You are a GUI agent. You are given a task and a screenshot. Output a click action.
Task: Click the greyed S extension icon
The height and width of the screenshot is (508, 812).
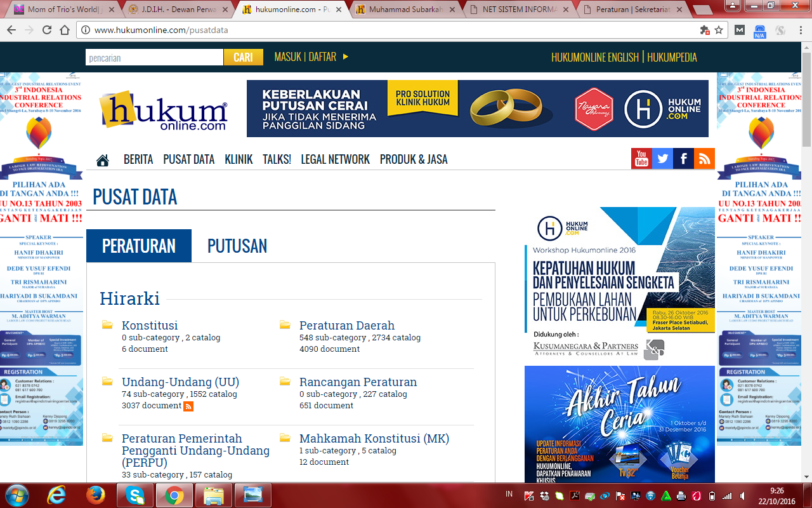click(x=780, y=30)
